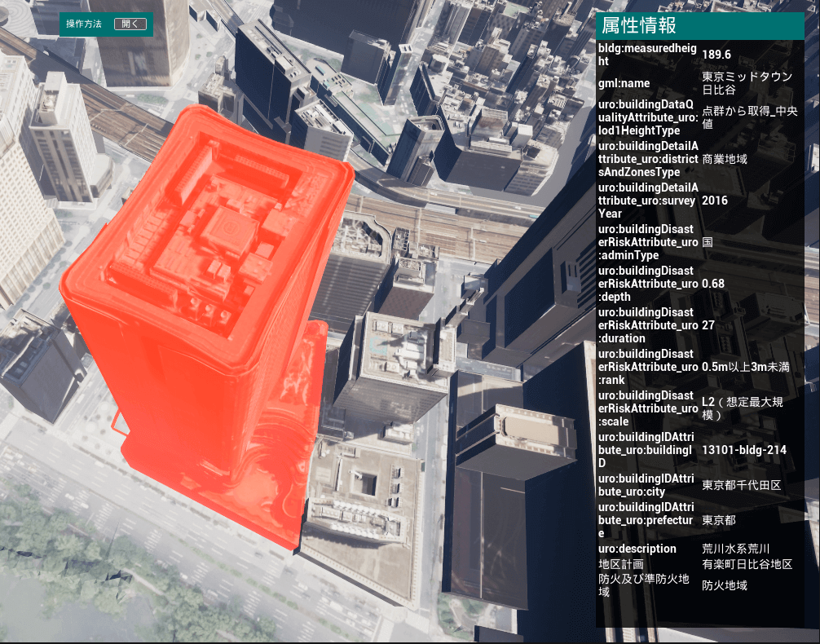
Task: Click the measured height value 189.6
Action: pos(716,55)
